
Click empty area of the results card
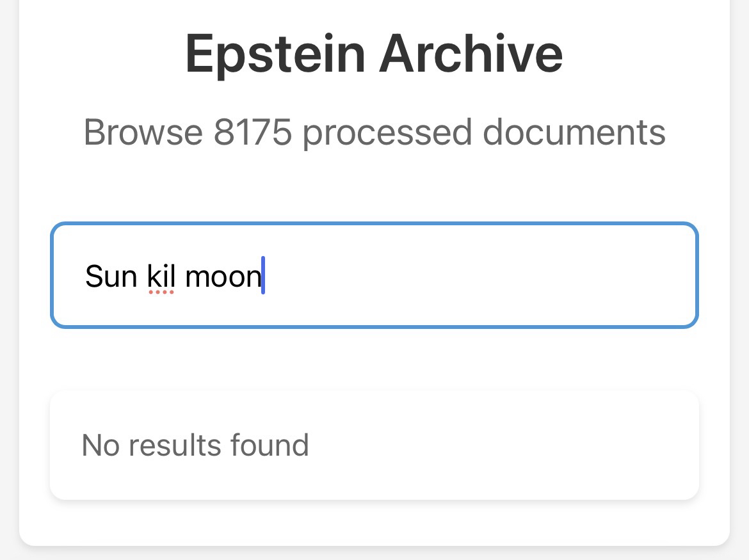512,445
